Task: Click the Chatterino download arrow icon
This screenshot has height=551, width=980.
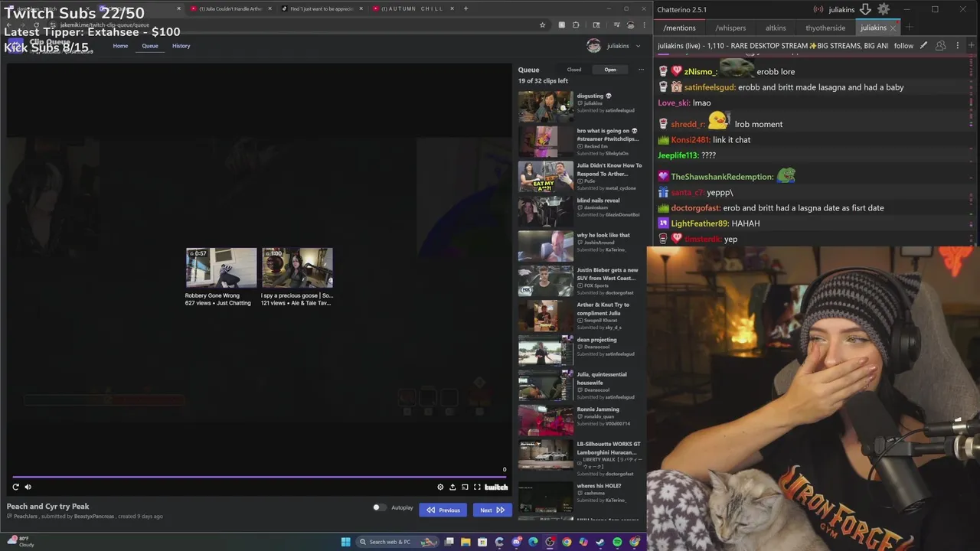Action: click(x=865, y=9)
